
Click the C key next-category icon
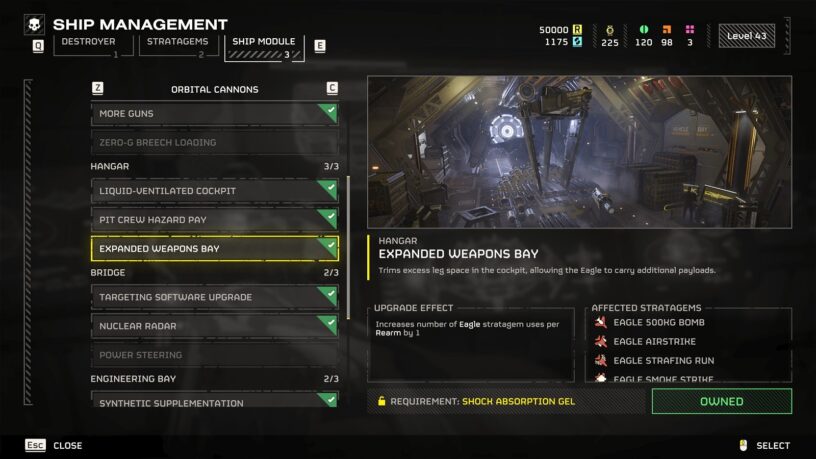coord(332,88)
